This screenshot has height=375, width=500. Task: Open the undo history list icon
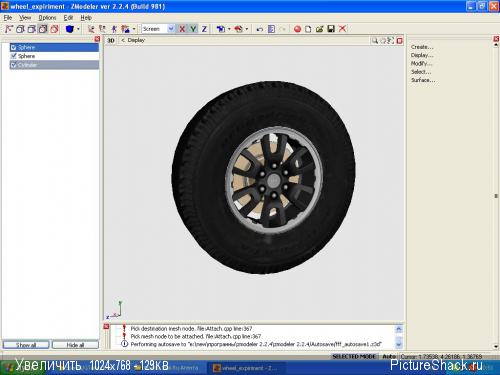(x=271, y=29)
